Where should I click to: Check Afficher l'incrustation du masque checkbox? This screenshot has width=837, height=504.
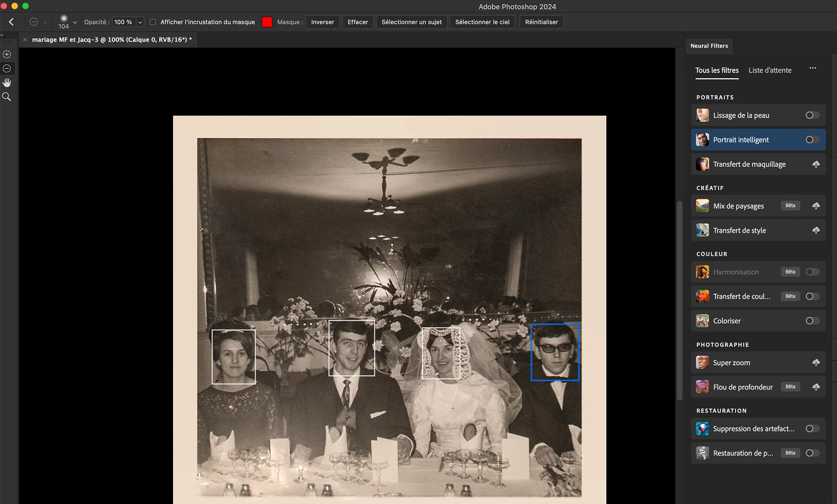point(153,22)
